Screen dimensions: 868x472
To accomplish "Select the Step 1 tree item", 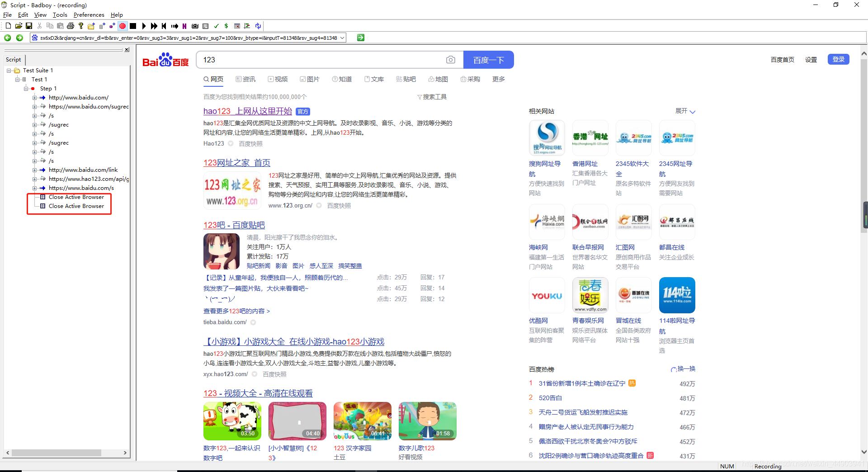I will click(x=48, y=89).
